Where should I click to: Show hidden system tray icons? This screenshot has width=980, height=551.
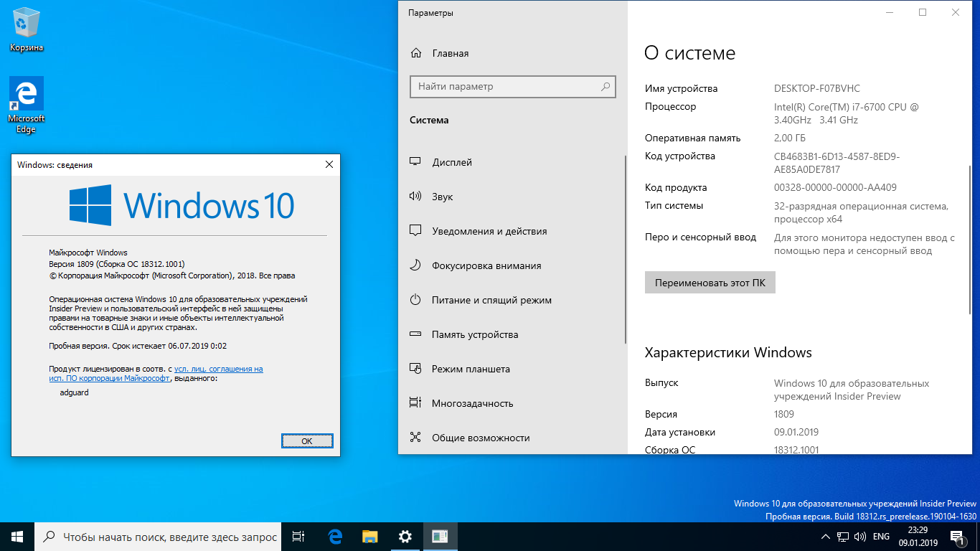[x=826, y=537]
